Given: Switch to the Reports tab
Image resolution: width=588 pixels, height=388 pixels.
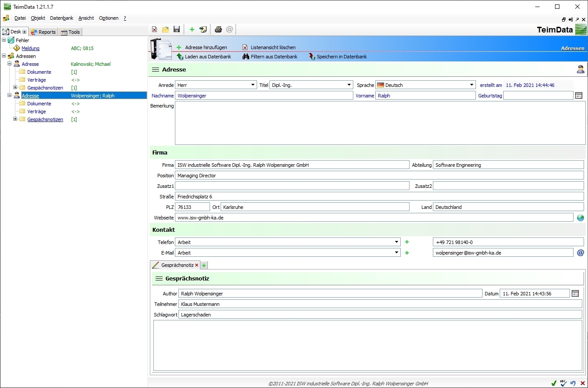Looking at the screenshot, I should coord(44,32).
